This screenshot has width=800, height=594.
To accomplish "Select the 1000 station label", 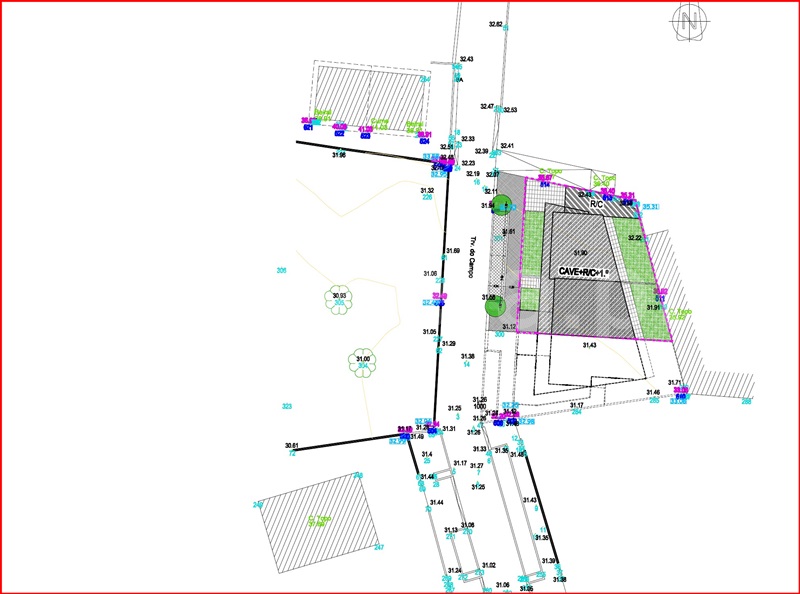I will 480,406.
